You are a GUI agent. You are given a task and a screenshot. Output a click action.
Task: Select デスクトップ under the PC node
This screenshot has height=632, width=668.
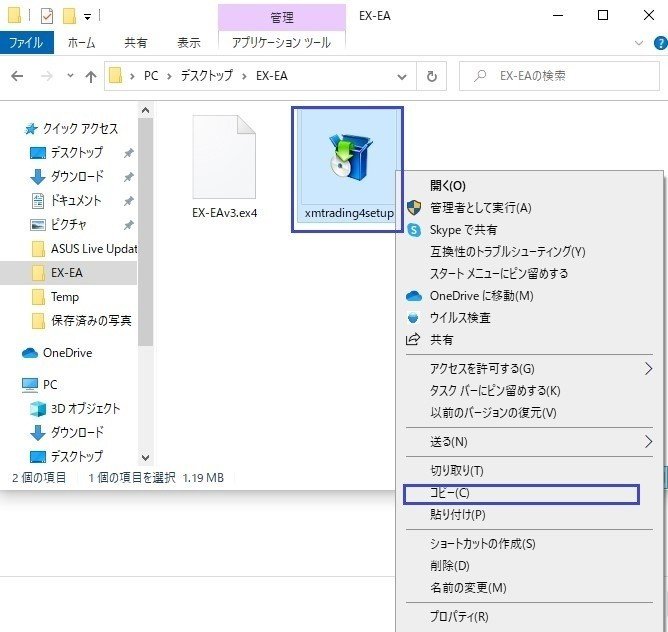pos(66,456)
